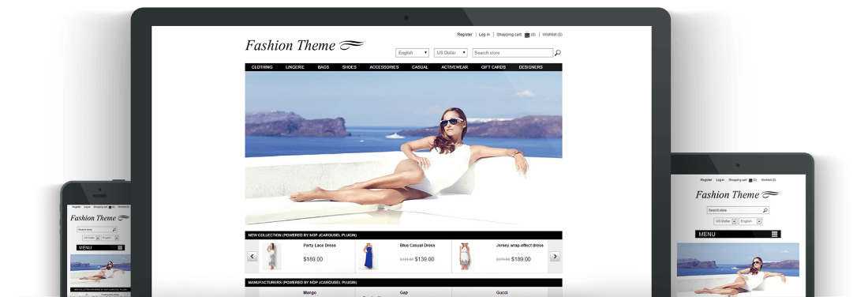This screenshot has width=868, height=297.
Task: Click phone search magnifier icon
Action: click(114, 229)
